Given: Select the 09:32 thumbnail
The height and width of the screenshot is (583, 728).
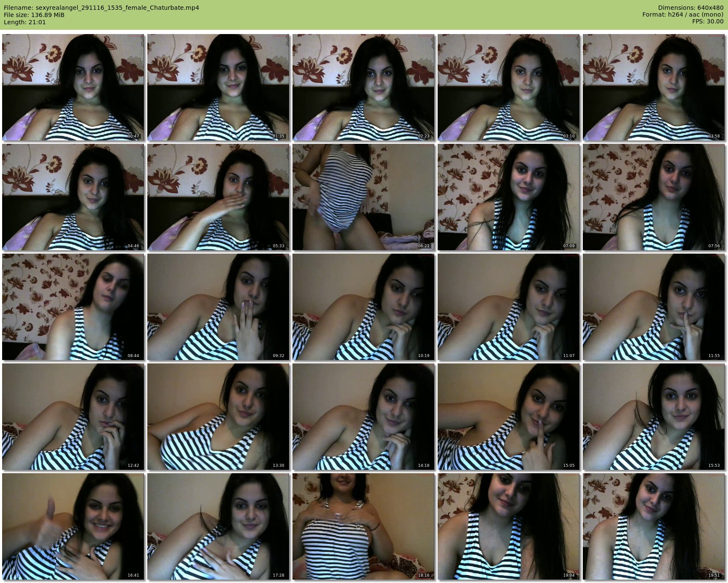Looking at the screenshot, I should point(218,307).
